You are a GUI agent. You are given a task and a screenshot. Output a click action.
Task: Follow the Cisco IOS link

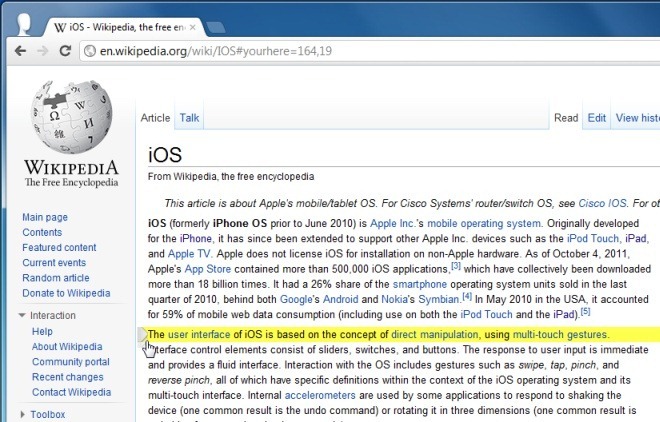602,203
